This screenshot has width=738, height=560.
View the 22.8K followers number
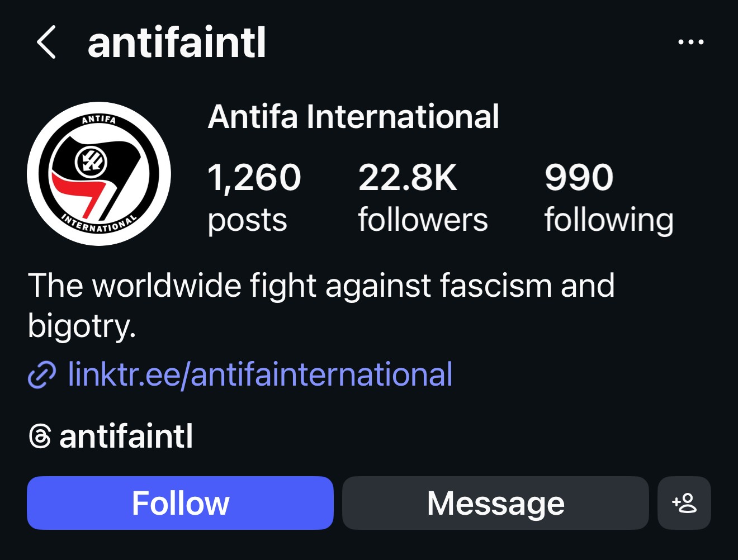pos(408,178)
